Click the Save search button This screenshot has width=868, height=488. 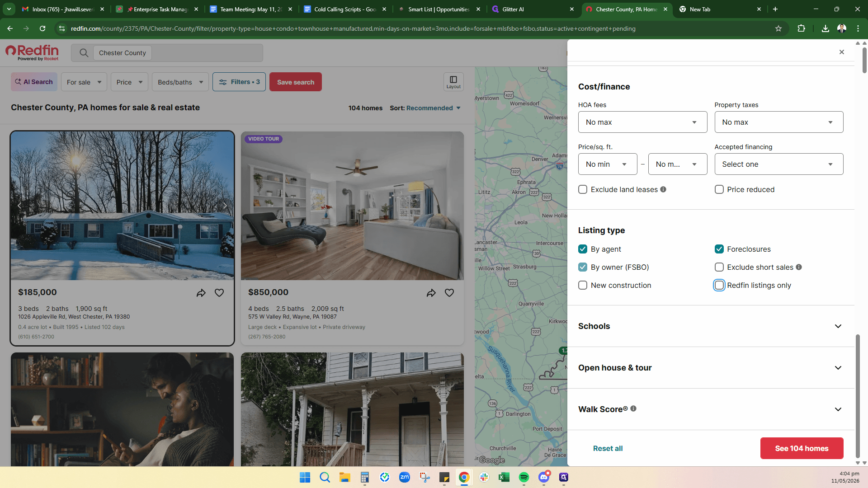click(296, 82)
